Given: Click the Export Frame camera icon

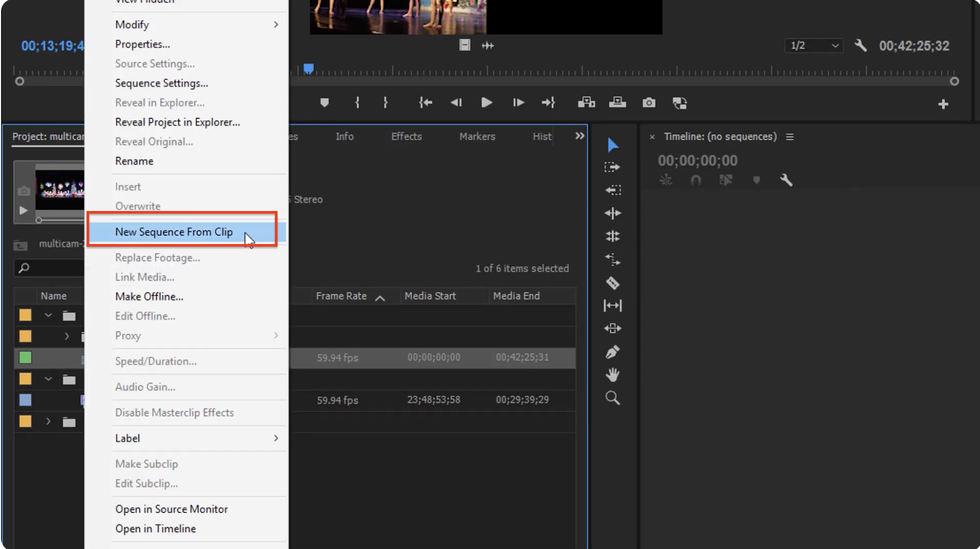Looking at the screenshot, I should pyautogui.click(x=649, y=103).
